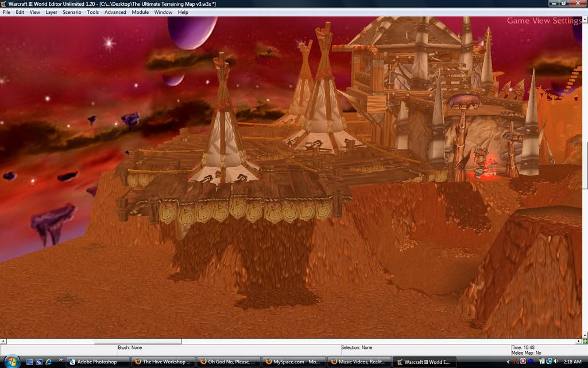Click the Switch Between Windows quick launch icon
The image size is (588, 368).
(39, 362)
